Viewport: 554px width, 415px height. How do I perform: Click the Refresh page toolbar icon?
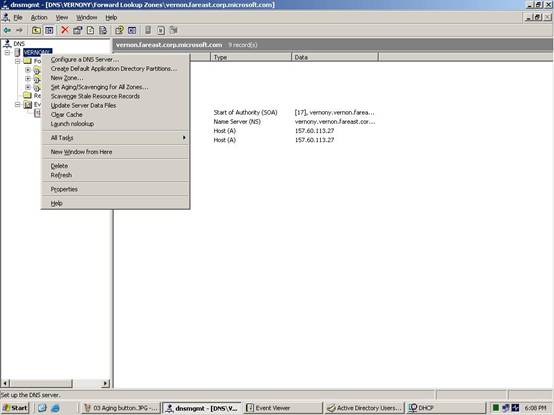click(x=90, y=30)
